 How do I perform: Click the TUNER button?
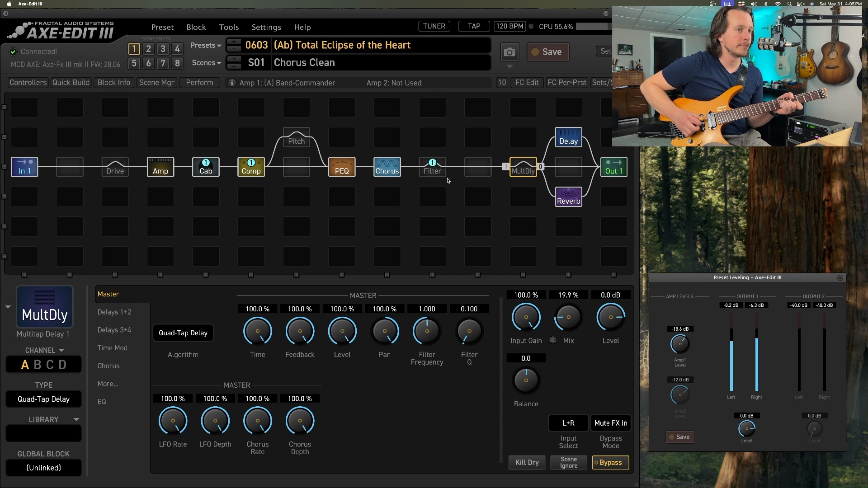[x=434, y=26]
